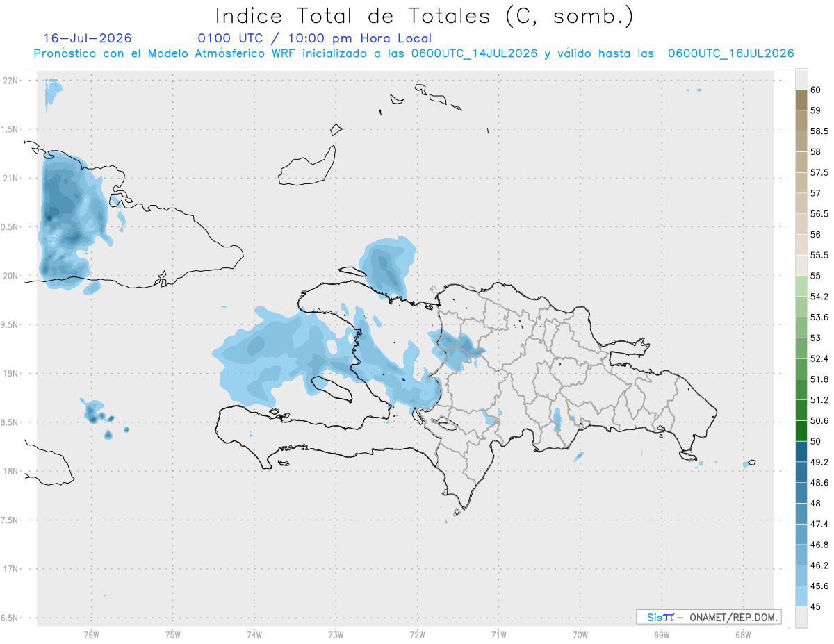Click the lightest blue swatch between 45 and 45.6
The image size is (834, 644).
click(x=801, y=596)
